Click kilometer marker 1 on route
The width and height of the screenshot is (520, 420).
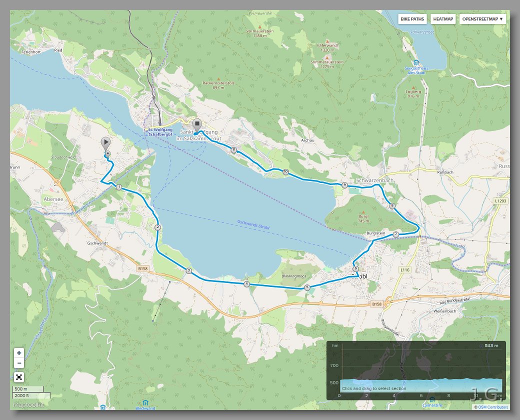pos(119,187)
